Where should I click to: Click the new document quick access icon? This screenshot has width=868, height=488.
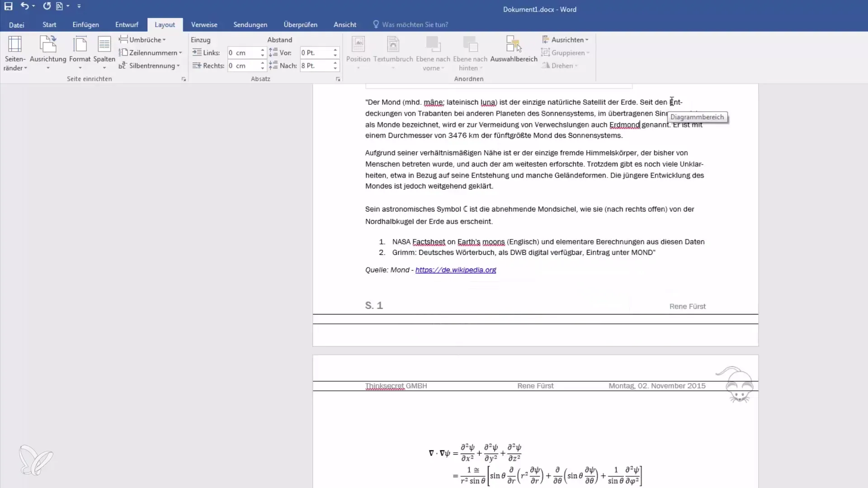pos(59,6)
